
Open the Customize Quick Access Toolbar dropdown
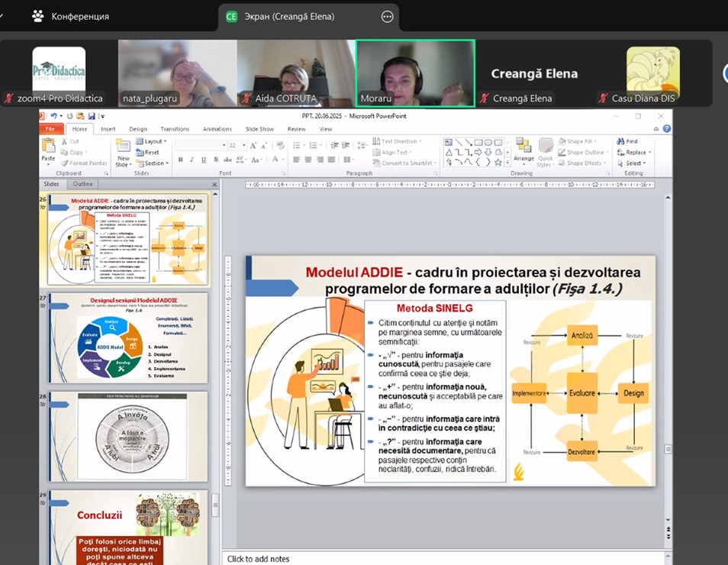pos(102,117)
